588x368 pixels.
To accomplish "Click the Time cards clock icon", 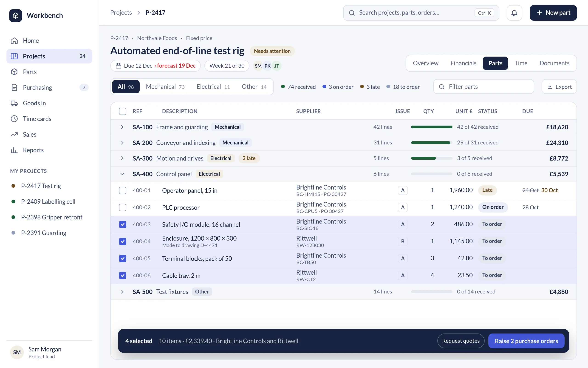I will [x=14, y=119].
